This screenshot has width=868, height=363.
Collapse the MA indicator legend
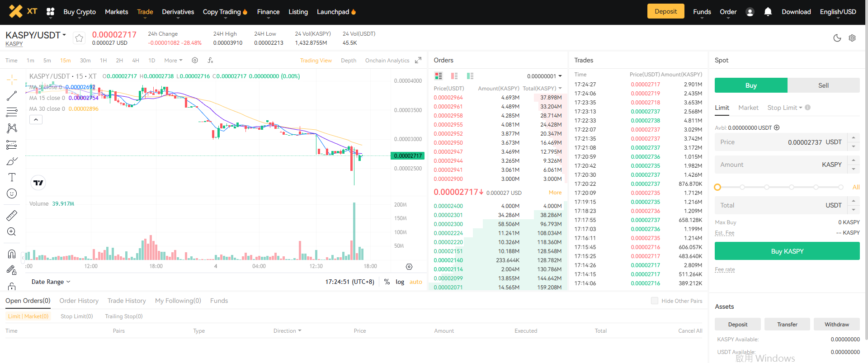[36, 120]
